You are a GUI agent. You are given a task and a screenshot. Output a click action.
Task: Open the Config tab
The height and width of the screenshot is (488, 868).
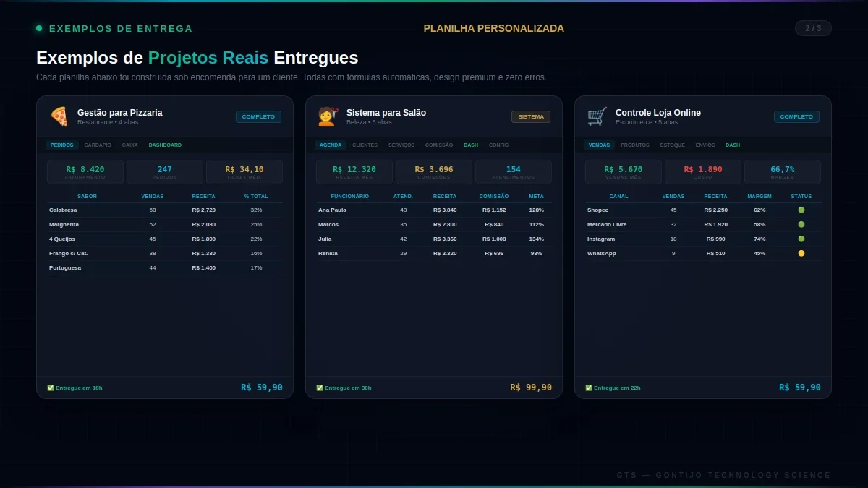coord(499,145)
